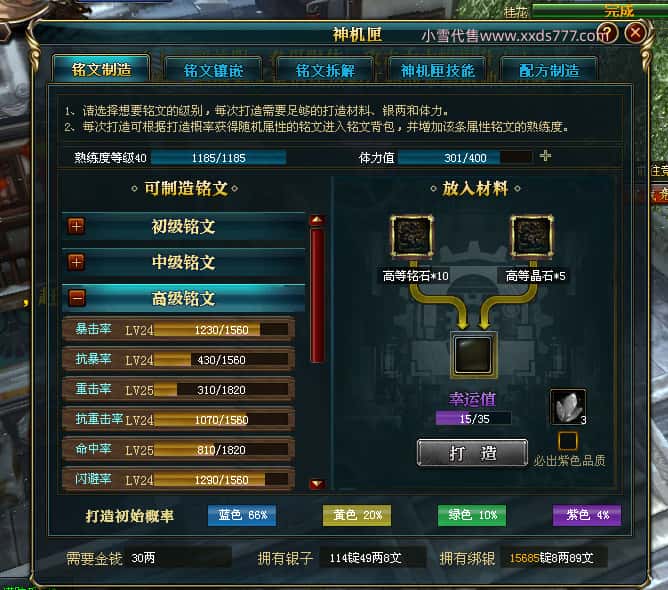Open the question mark help icon
This screenshot has height=590, width=668.
pyautogui.click(x=608, y=33)
